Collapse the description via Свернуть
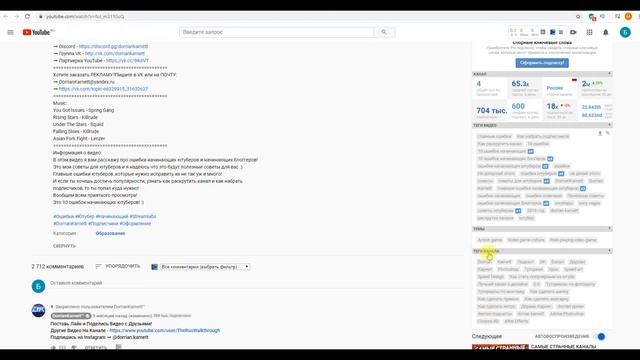Viewport: 640px width, 360px height. (64, 246)
